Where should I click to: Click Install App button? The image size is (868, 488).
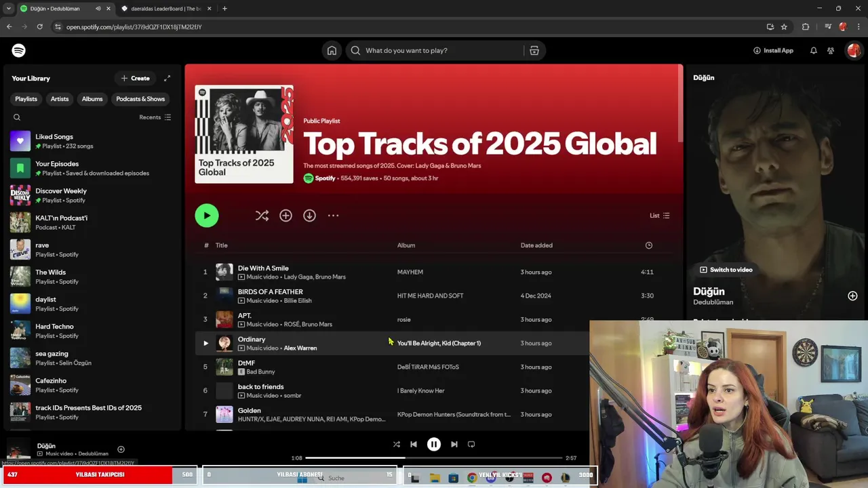[773, 50]
